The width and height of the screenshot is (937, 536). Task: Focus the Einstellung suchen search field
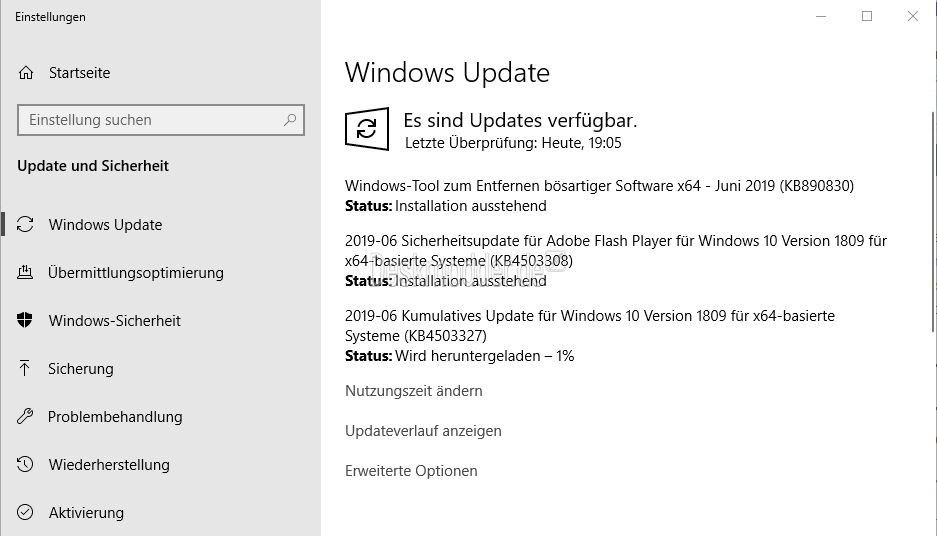coord(161,120)
